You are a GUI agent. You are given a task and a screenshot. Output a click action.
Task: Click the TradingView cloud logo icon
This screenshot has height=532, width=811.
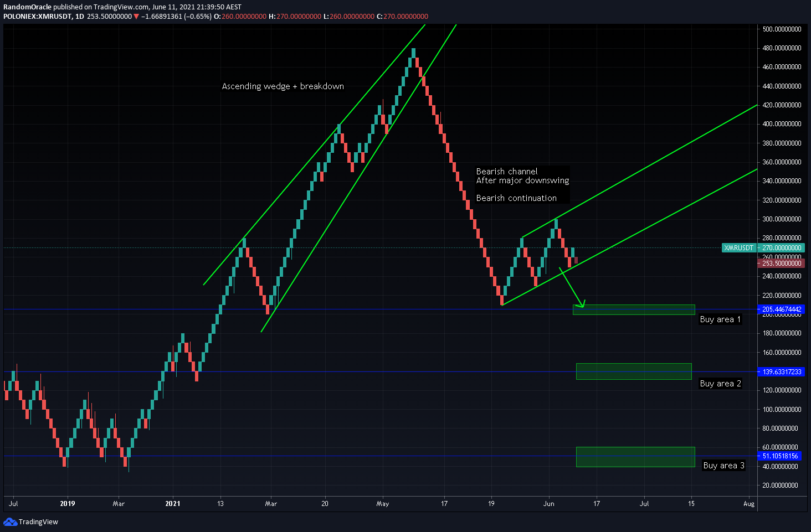(x=10, y=521)
